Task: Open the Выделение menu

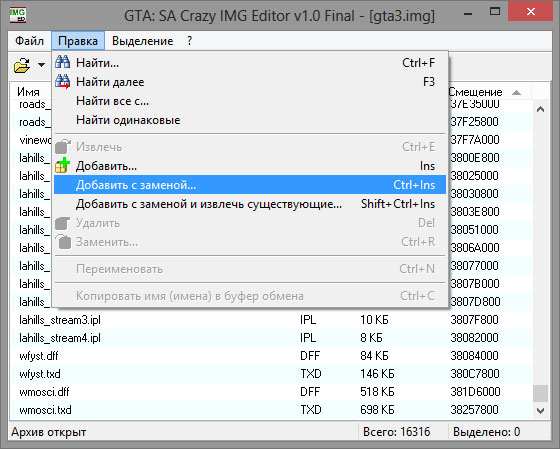Action: click(x=142, y=41)
